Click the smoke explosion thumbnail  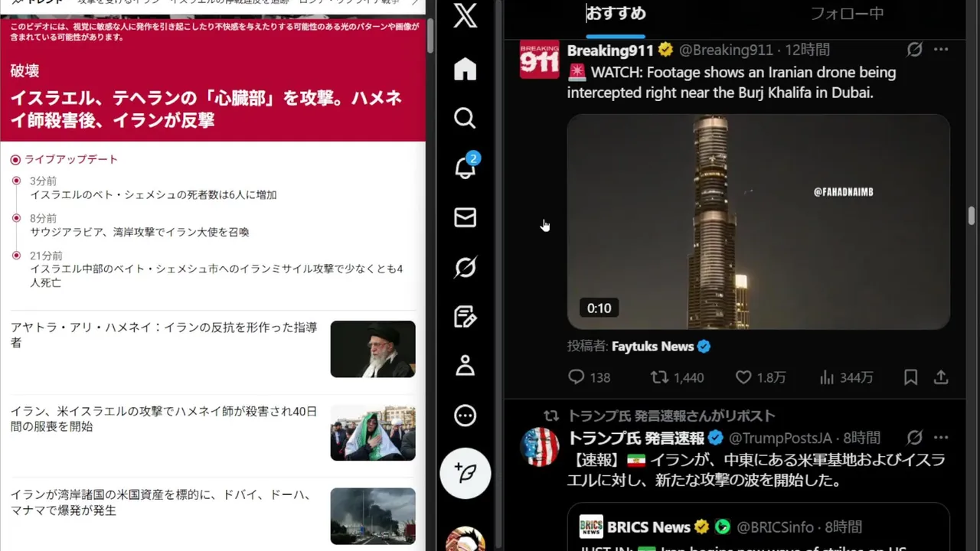(373, 516)
